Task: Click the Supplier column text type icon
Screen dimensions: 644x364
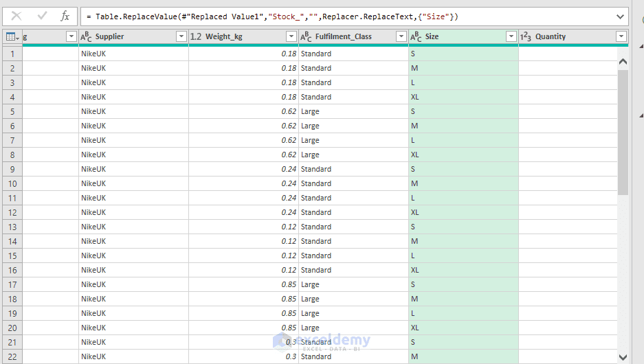Action: point(86,37)
